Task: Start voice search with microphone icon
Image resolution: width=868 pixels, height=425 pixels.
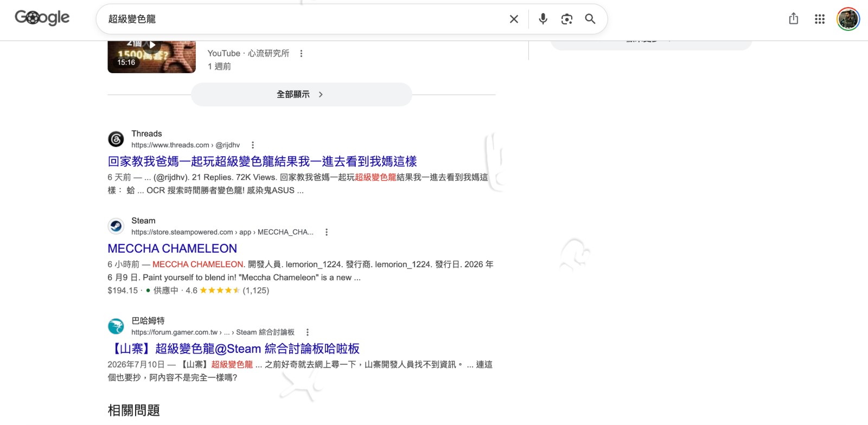Action: coord(543,19)
